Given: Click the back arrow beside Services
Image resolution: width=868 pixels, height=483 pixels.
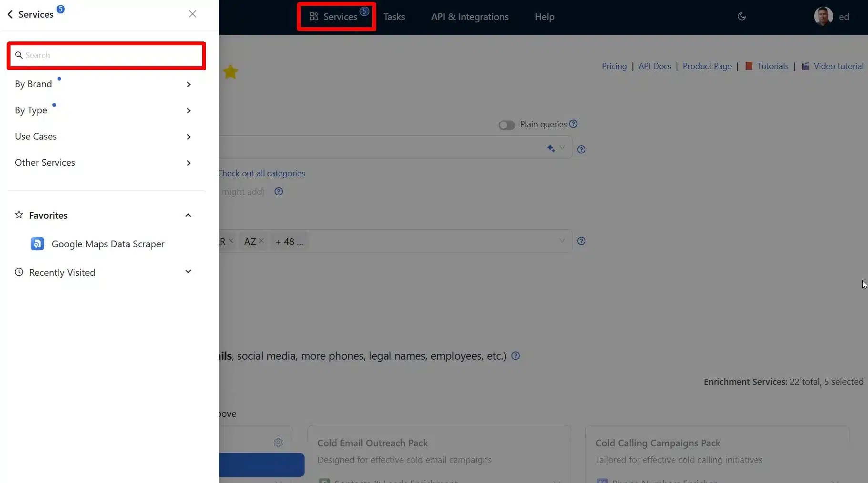Looking at the screenshot, I should 10,14.
